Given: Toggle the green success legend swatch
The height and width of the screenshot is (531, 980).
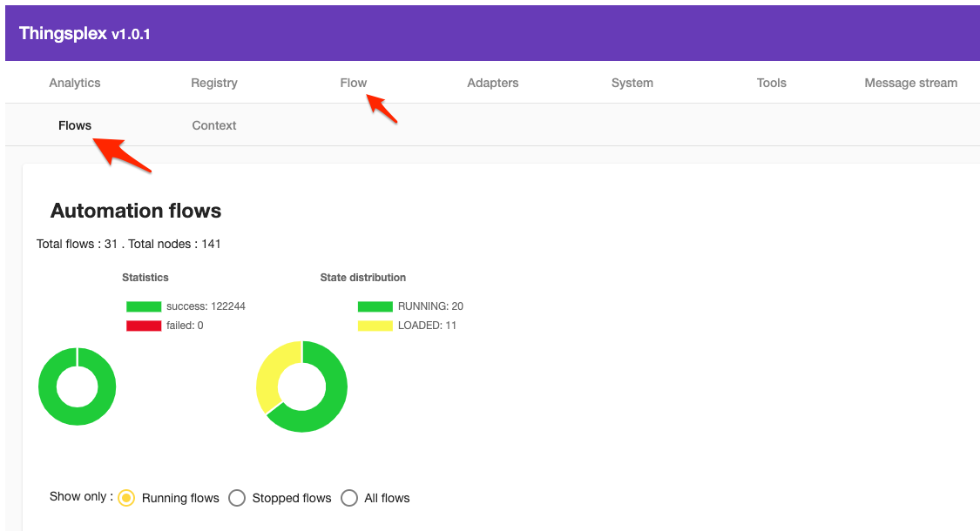Looking at the screenshot, I should [144, 306].
